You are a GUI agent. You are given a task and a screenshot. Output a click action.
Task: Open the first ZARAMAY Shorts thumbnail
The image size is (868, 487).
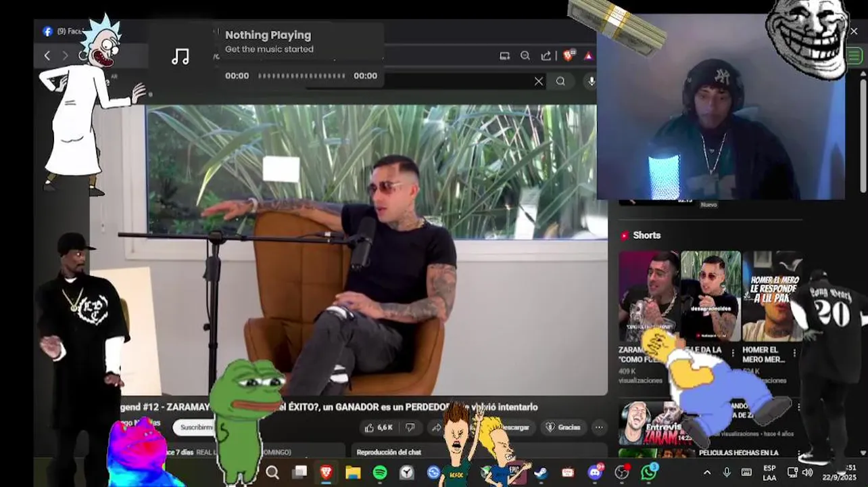[649, 296]
